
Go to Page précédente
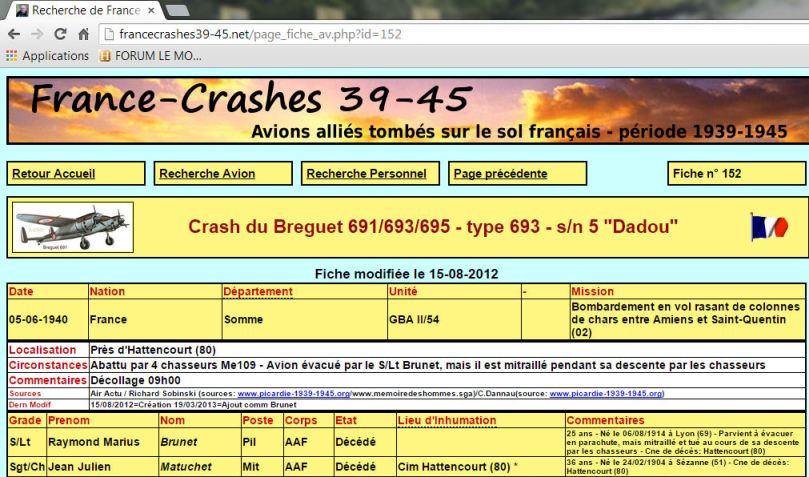(x=500, y=174)
